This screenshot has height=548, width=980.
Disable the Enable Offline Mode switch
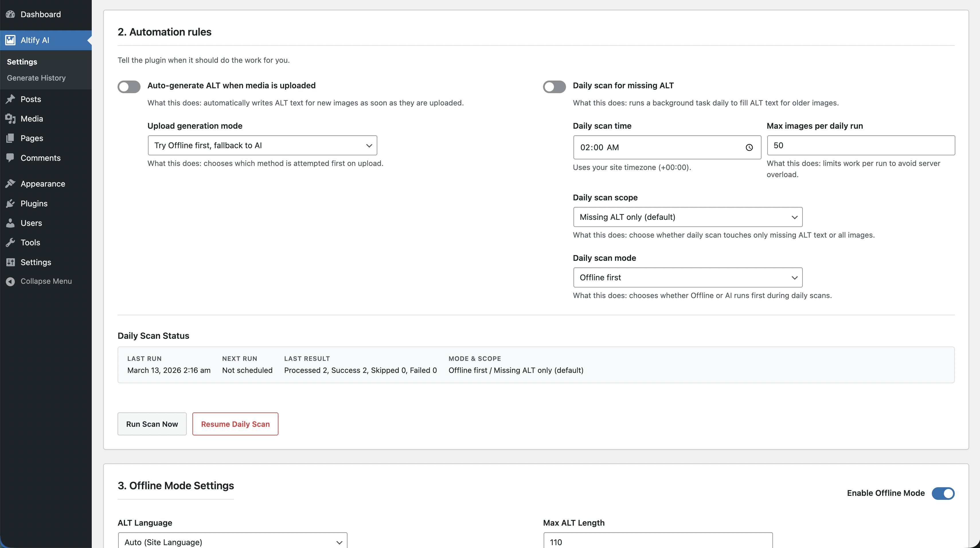pyautogui.click(x=943, y=493)
